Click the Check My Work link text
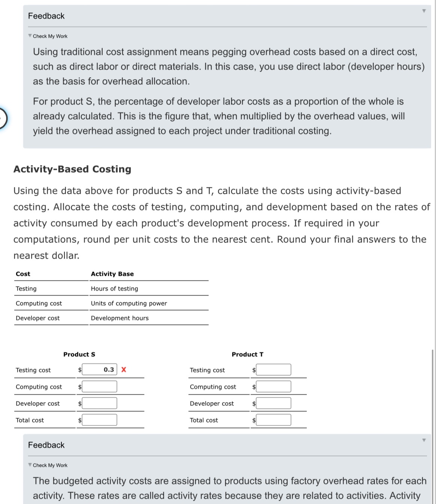This screenshot has height=504, width=436. point(49,36)
